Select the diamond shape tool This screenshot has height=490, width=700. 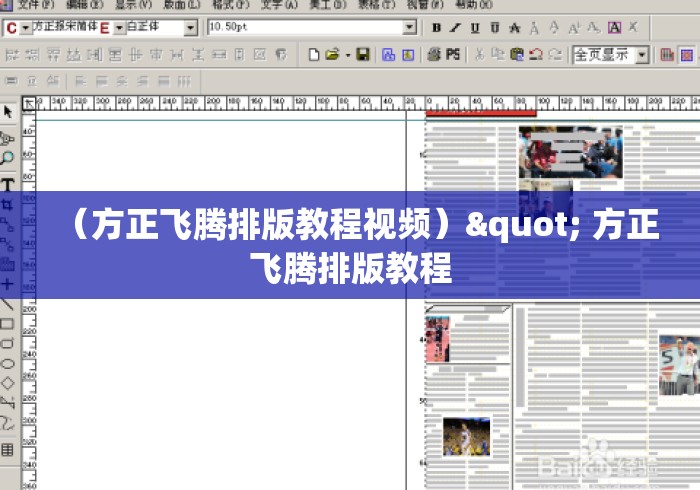(8, 383)
